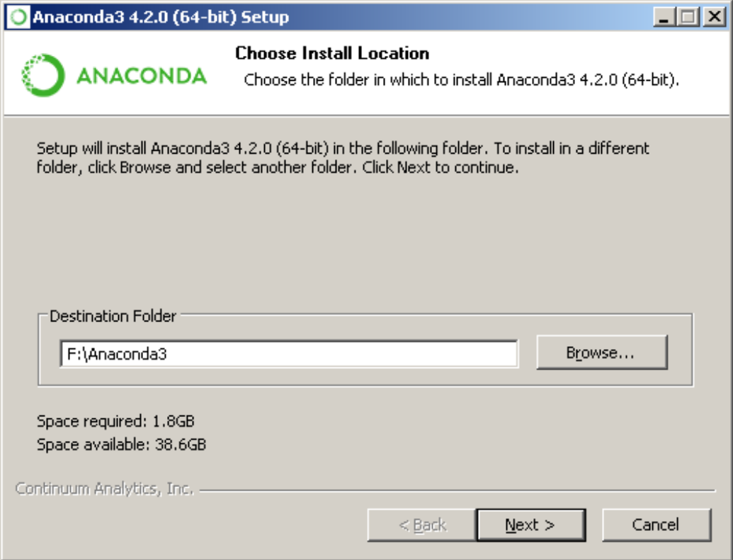733x560 pixels.
Task: Click the 'Continuum Analytics, Inc.' label
Action: point(104,488)
